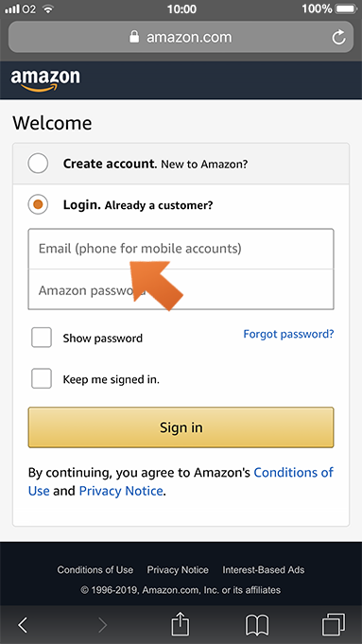
Task: Open Safari bookmarks book icon
Action: 257,625
